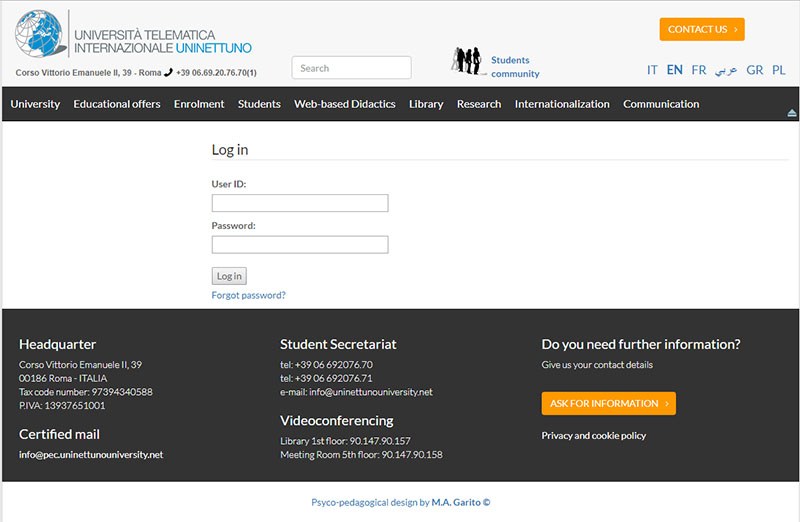Screen dimensions: 800x522
Task: Focus the User ID input field
Action: pyautogui.click(x=299, y=203)
